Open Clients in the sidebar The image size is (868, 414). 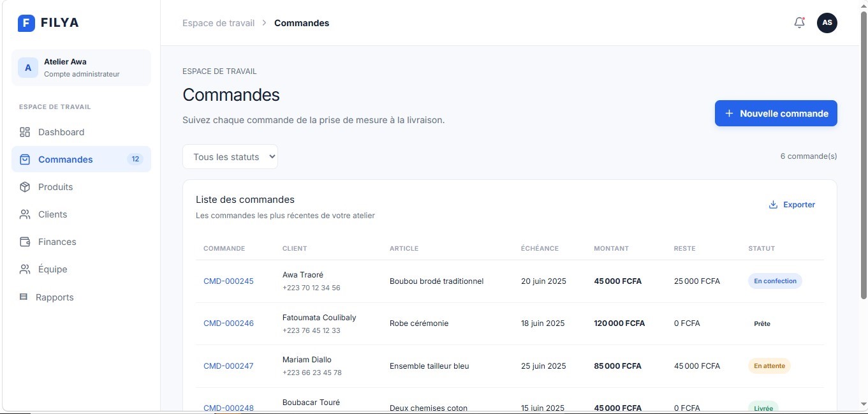82,214
